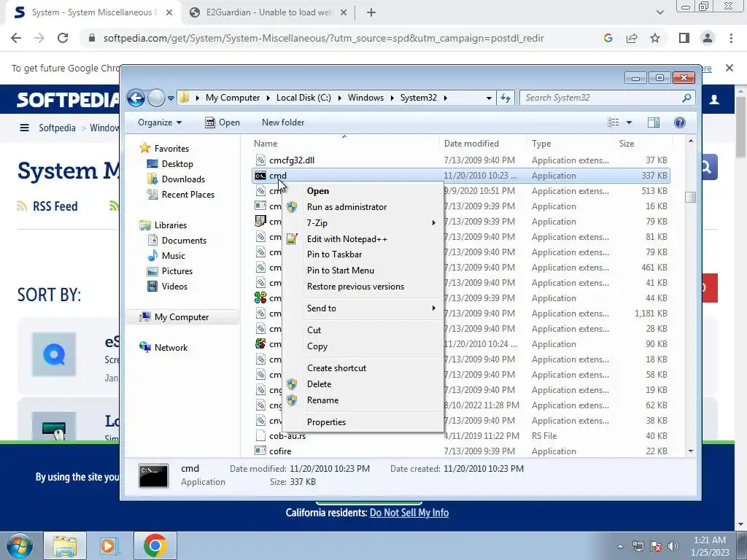This screenshot has width=747, height=560.
Task: Click Open button in Explorer toolbar
Action: [222, 122]
